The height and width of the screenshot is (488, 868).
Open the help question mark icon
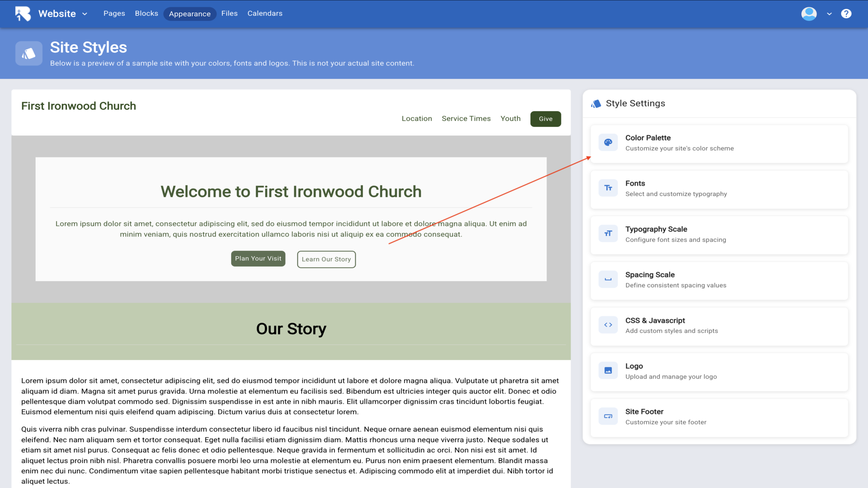point(846,14)
